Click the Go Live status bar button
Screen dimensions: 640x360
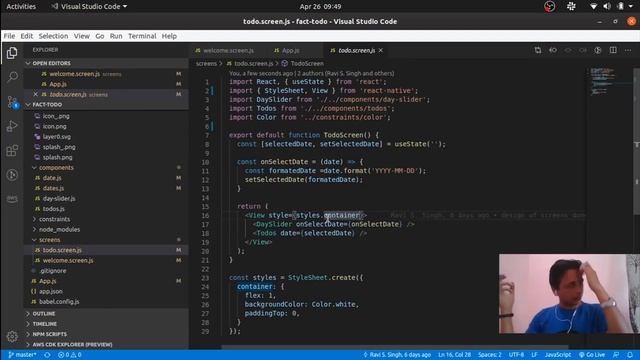(x=592, y=355)
